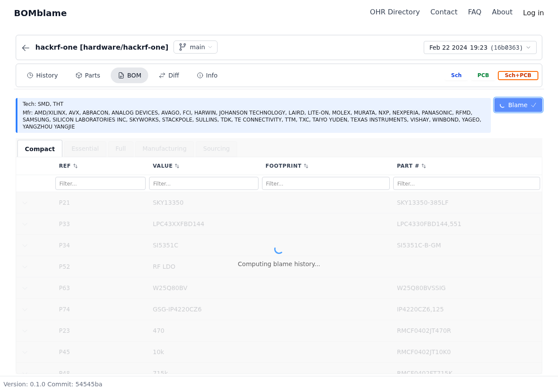
Task: Switch to the Manufacturing tab
Action: point(164,149)
